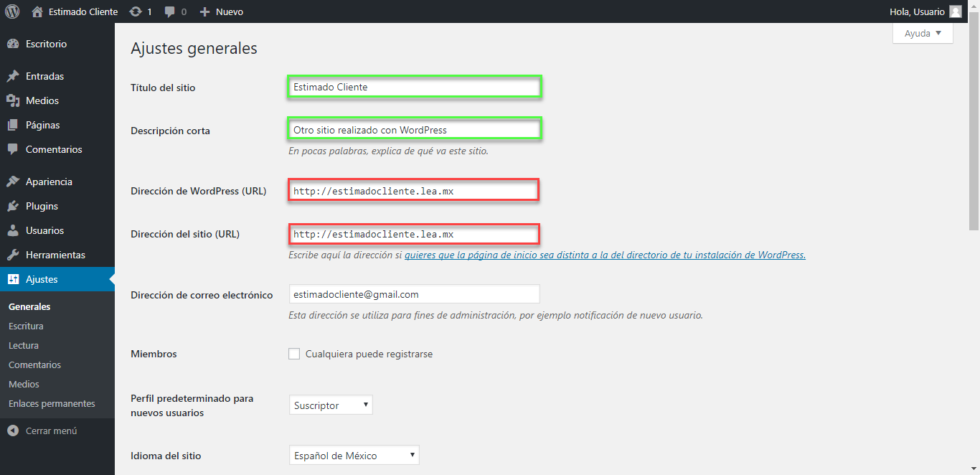980x475 pixels.
Task: Open Enlaces permanentes submenu
Action: point(52,403)
